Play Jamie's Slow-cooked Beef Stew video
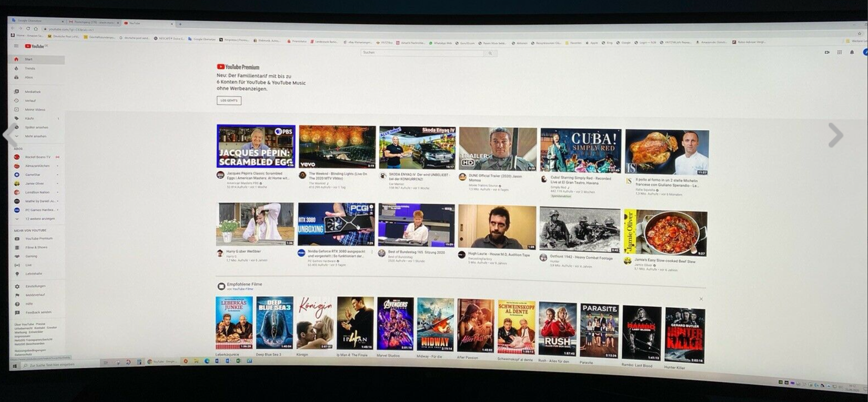The width and height of the screenshot is (868, 402). click(x=665, y=233)
